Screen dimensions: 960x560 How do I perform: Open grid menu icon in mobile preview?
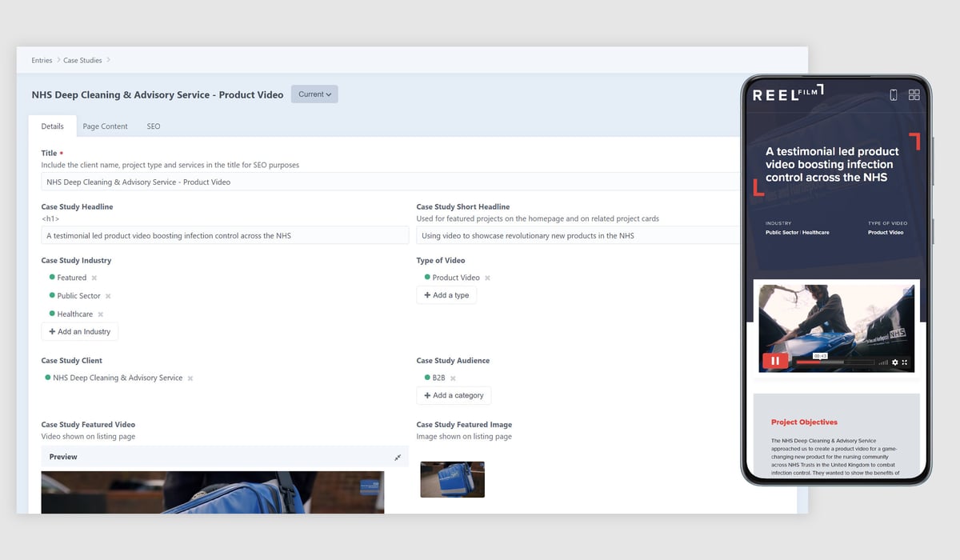pyautogui.click(x=914, y=94)
